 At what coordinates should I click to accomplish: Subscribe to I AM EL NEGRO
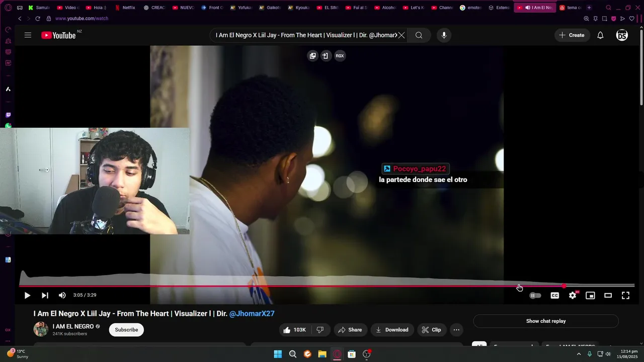point(126,330)
